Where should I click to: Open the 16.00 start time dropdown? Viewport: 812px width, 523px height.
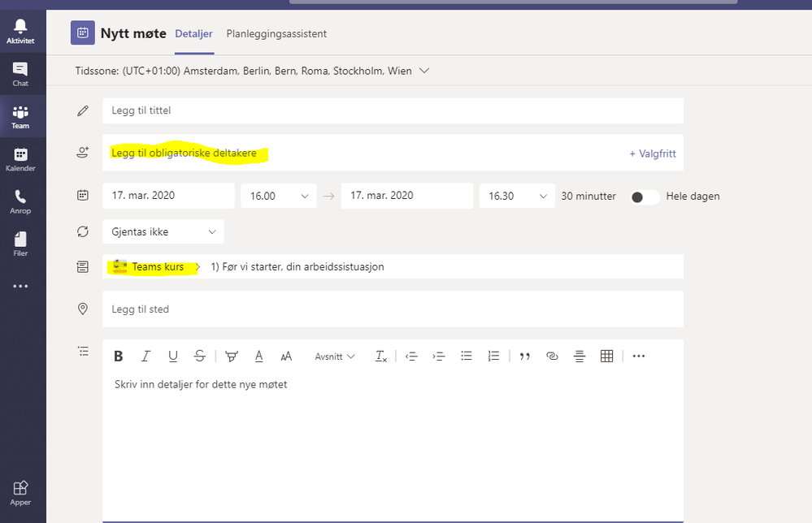(279, 196)
